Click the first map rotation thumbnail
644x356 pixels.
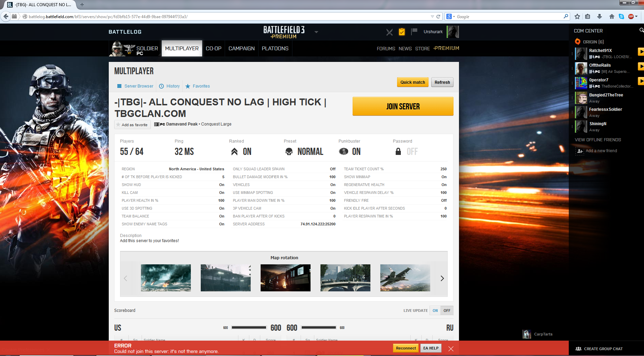[166, 278]
